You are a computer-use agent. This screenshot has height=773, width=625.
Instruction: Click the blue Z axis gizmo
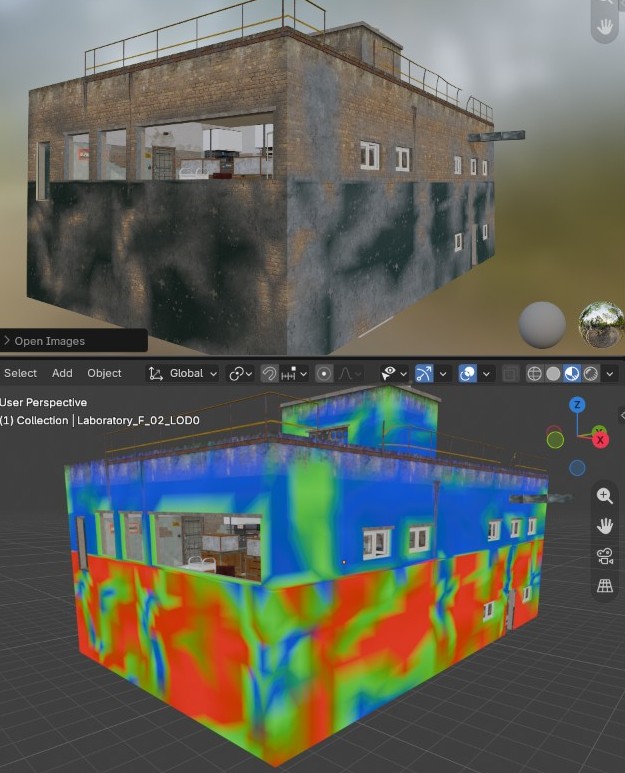point(577,405)
